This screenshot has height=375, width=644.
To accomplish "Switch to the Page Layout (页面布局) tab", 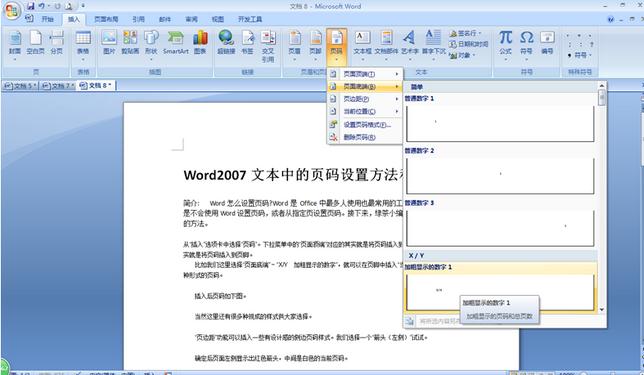I will tap(106, 19).
